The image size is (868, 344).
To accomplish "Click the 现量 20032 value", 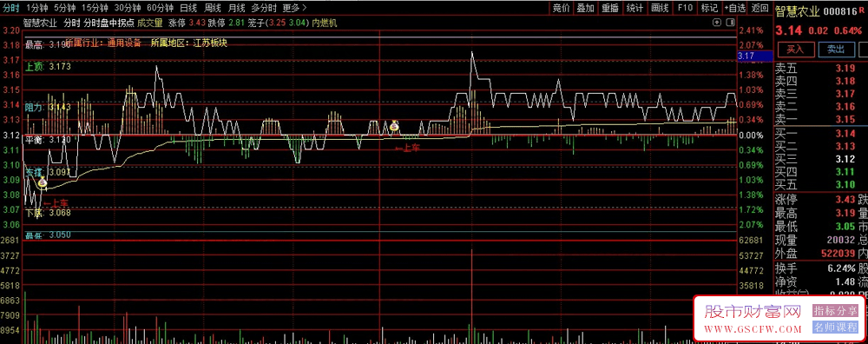I will (841, 240).
